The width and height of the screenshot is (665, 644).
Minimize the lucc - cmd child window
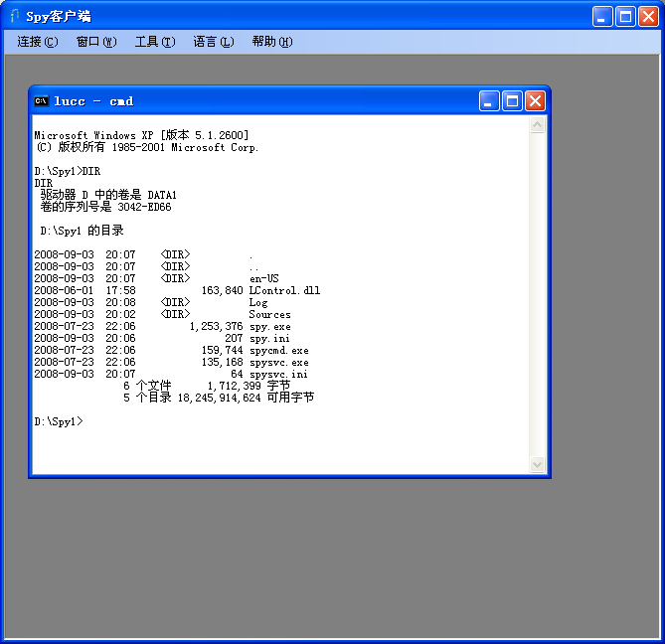click(x=489, y=101)
